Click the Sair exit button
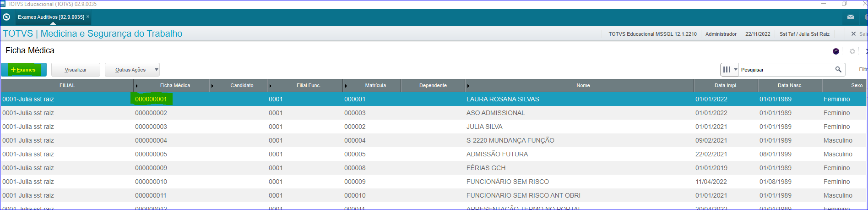The width and height of the screenshot is (868, 210). tap(859, 34)
